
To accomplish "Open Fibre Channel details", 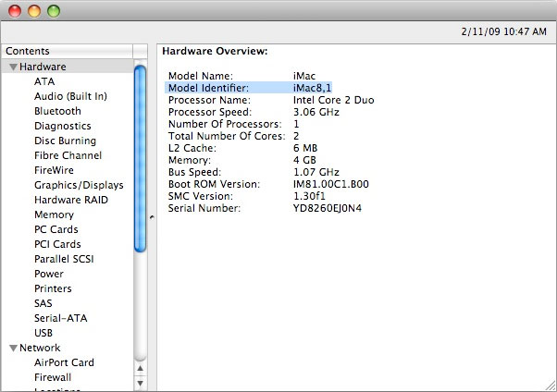I will [x=68, y=155].
